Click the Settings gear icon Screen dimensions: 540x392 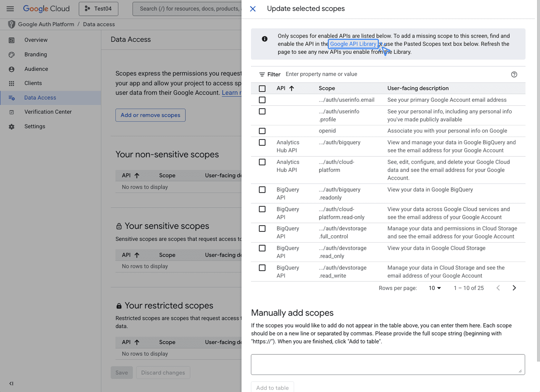12,126
